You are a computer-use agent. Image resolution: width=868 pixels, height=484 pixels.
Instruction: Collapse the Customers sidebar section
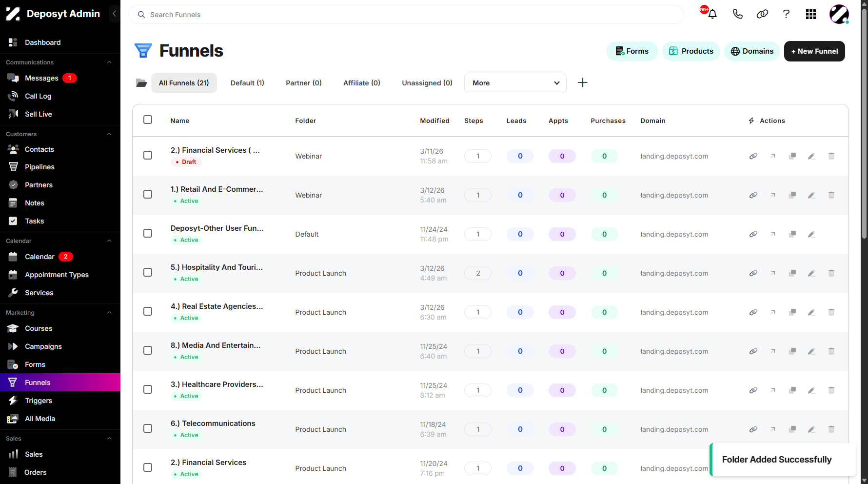tap(109, 134)
